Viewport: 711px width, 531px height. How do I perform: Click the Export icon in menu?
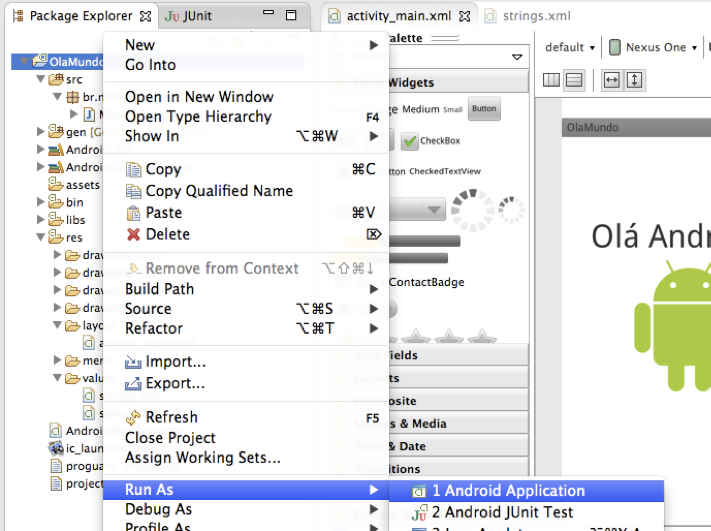tap(133, 384)
